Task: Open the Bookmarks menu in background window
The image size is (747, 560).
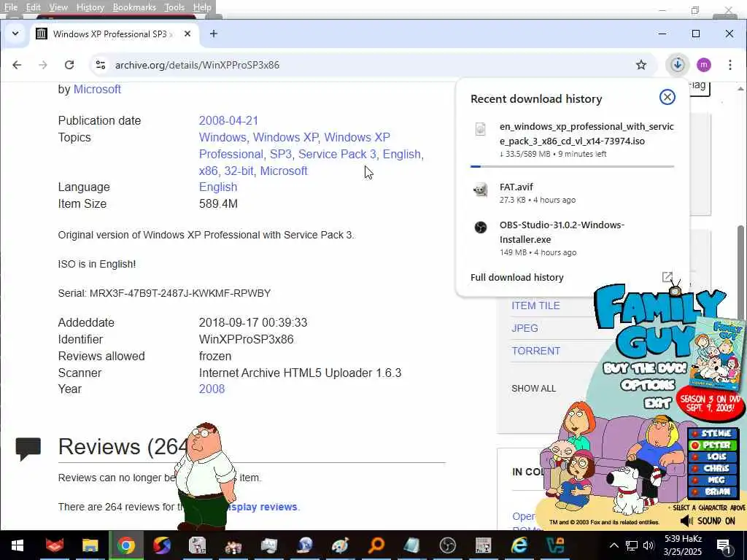Action: point(134,7)
